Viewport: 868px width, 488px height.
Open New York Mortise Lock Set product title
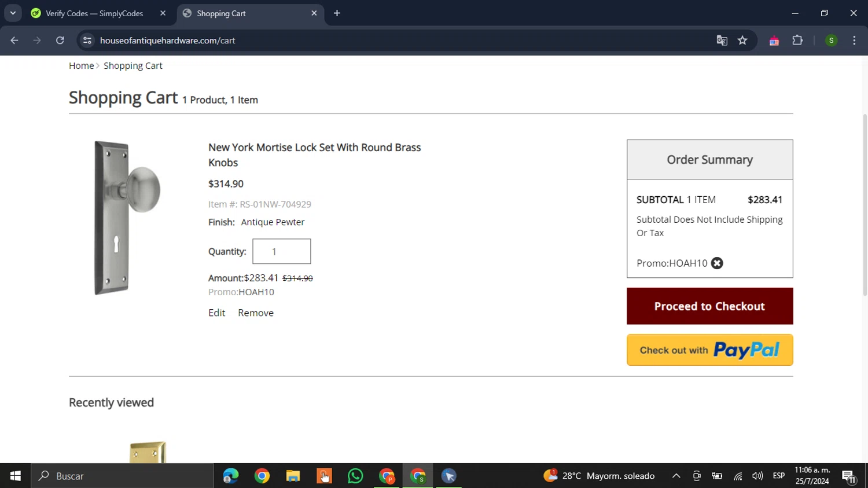click(x=314, y=155)
